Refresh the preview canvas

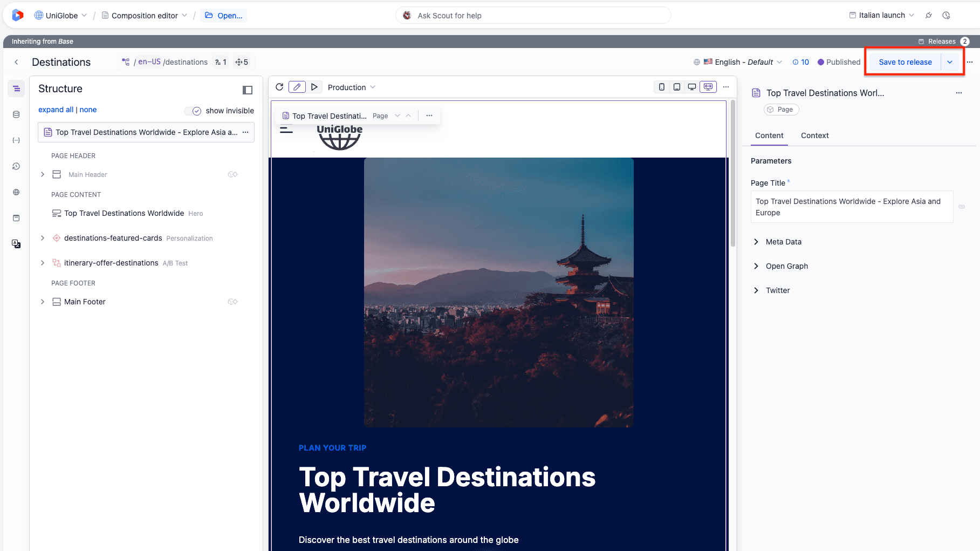pos(279,87)
